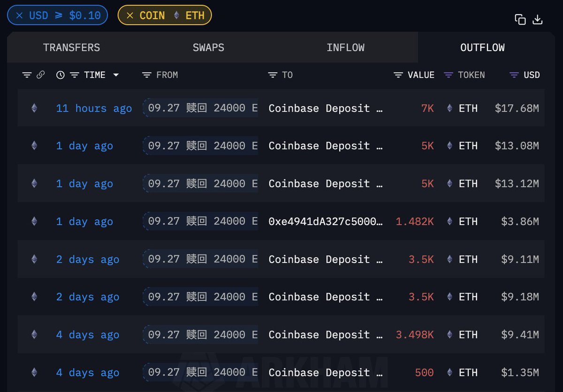Click the 3.498K value cell

coord(415,335)
